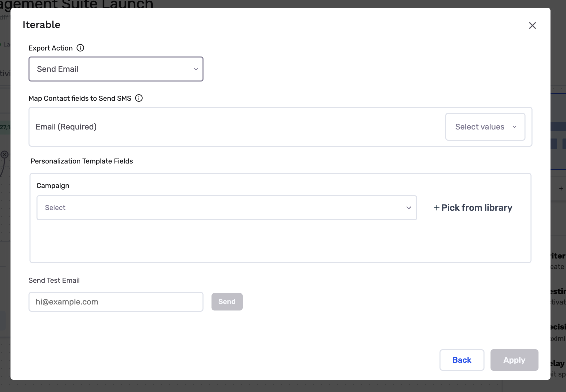This screenshot has width=566, height=392.
Task: Click the Map Contact fields to Send SMS label
Action: click(80, 98)
